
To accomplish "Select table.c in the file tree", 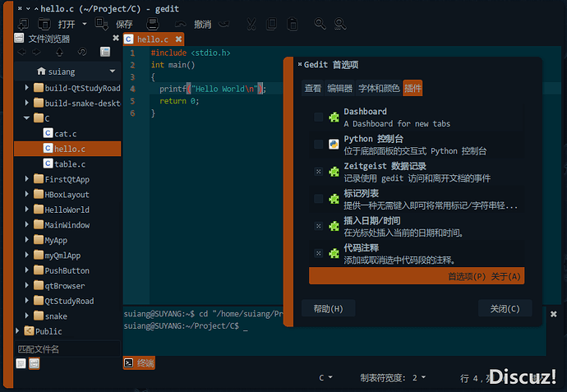I will coord(67,164).
